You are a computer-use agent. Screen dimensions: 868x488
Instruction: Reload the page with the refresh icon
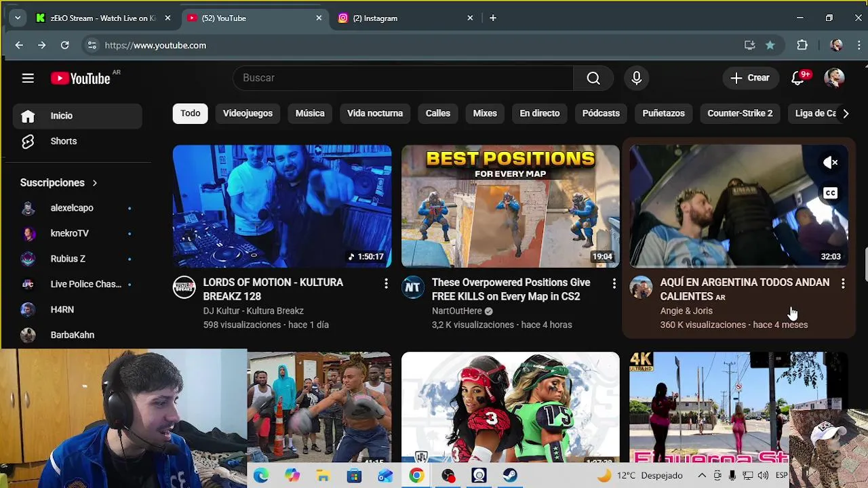point(64,45)
